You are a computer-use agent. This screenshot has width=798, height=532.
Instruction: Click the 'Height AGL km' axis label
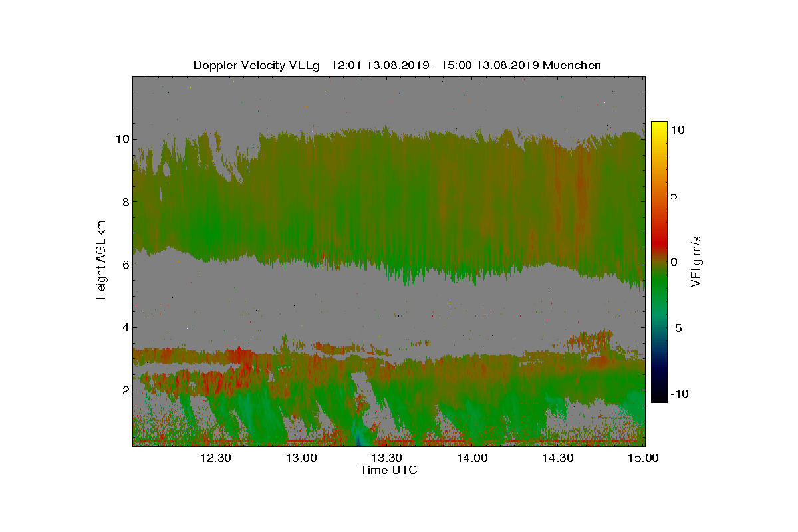coord(101,261)
